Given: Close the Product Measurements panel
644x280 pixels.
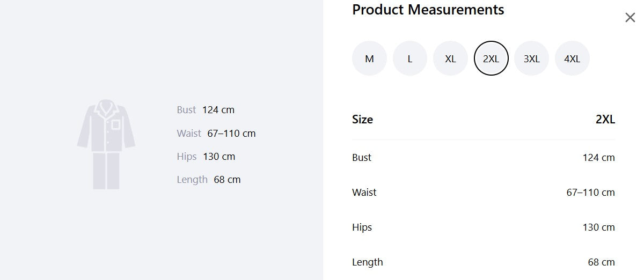Looking at the screenshot, I should point(630,18).
